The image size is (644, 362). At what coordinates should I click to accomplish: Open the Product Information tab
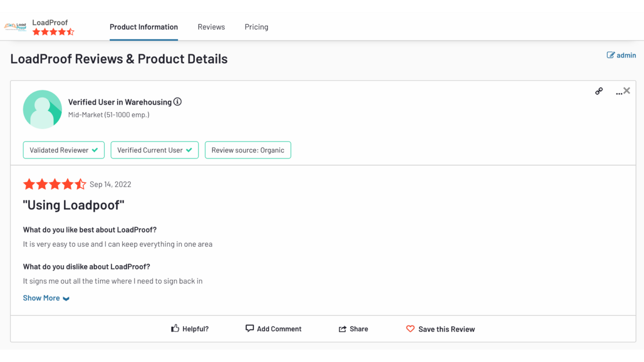tap(144, 27)
